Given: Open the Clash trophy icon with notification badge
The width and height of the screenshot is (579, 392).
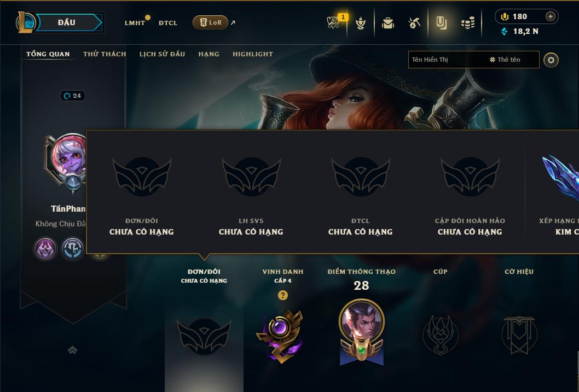Looking at the screenshot, I should [333, 22].
